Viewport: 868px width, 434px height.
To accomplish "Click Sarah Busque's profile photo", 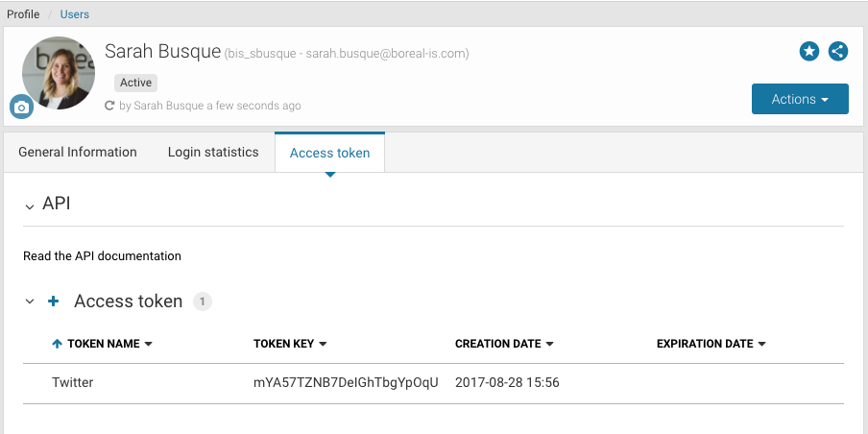I will pos(60,73).
